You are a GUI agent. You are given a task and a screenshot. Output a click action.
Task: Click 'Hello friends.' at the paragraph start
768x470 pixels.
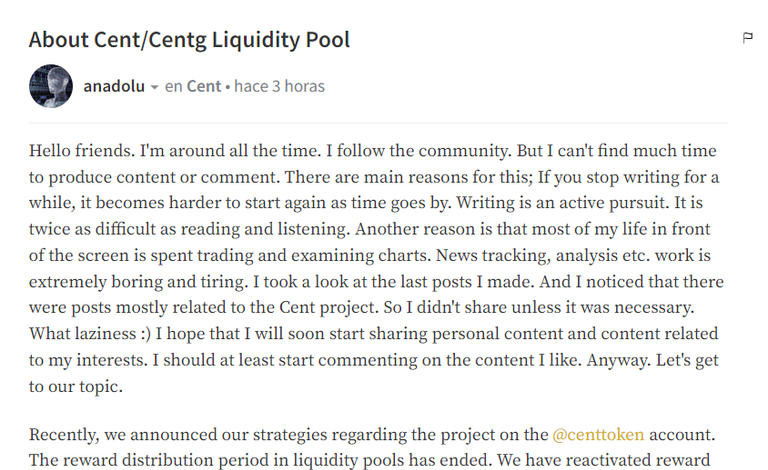pos(82,150)
